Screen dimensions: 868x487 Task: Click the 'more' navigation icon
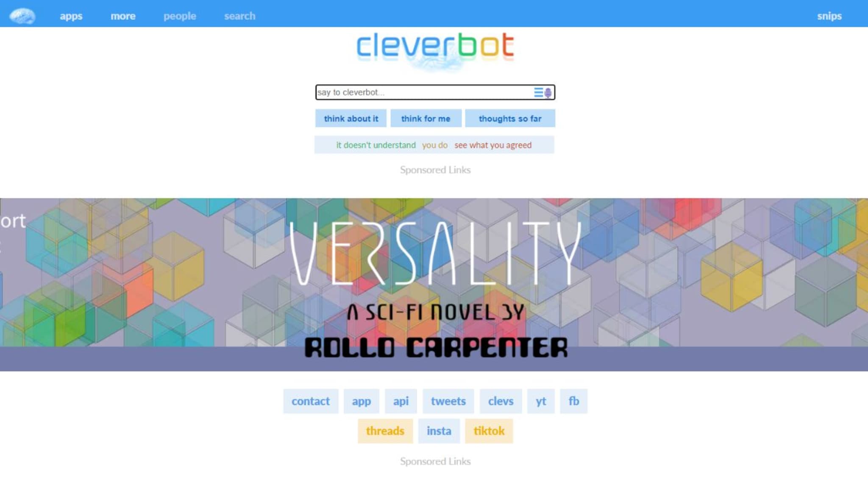coord(123,16)
